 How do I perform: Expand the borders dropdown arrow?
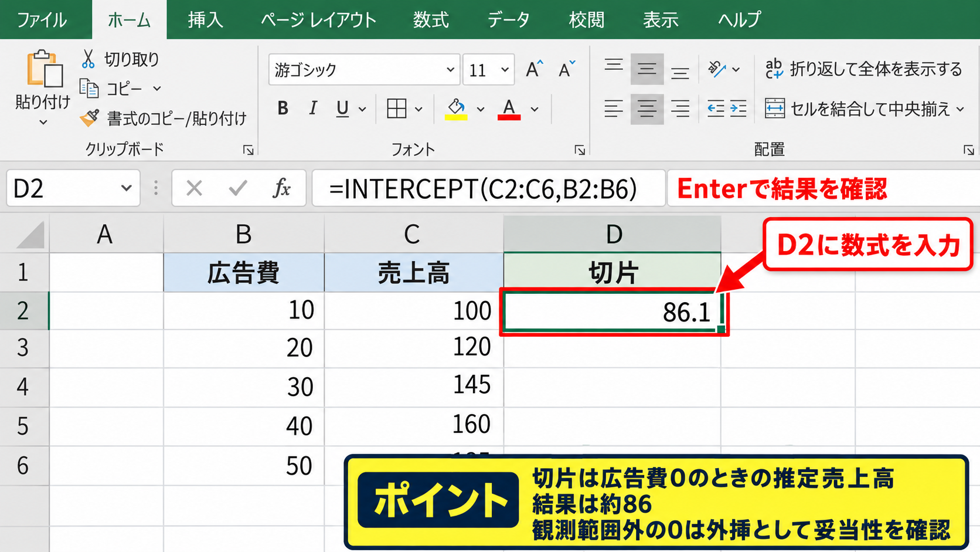click(x=418, y=109)
